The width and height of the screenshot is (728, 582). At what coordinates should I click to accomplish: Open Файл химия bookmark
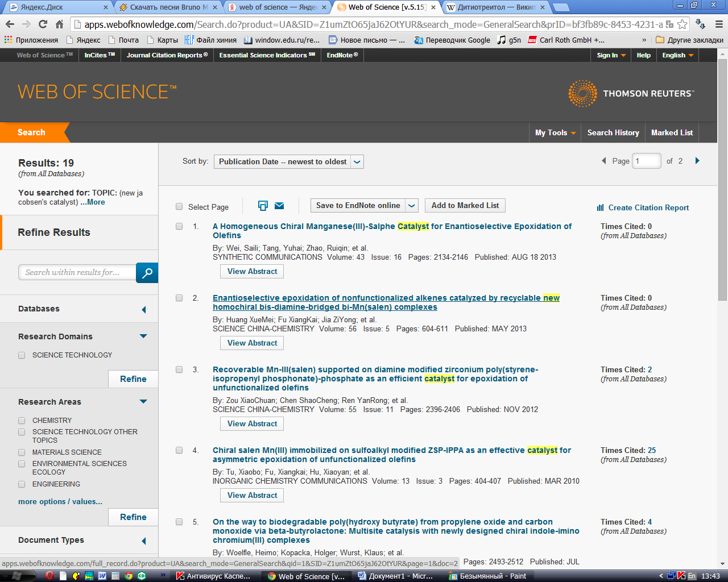[210, 40]
